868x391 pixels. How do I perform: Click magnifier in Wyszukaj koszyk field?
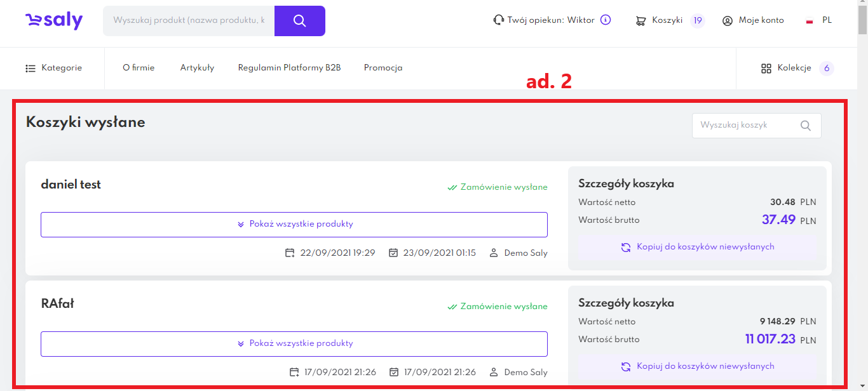point(805,126)
